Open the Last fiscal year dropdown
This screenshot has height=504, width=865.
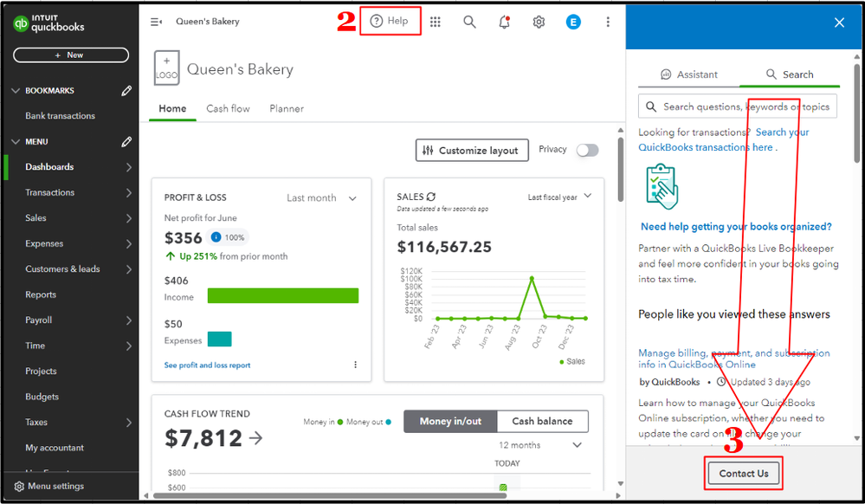tap(559, 197)
